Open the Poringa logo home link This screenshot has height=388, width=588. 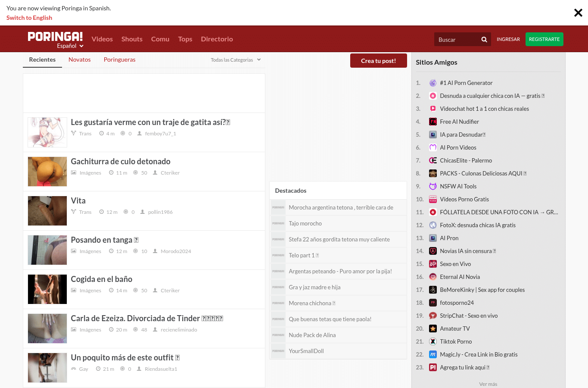tap(55, 36)
